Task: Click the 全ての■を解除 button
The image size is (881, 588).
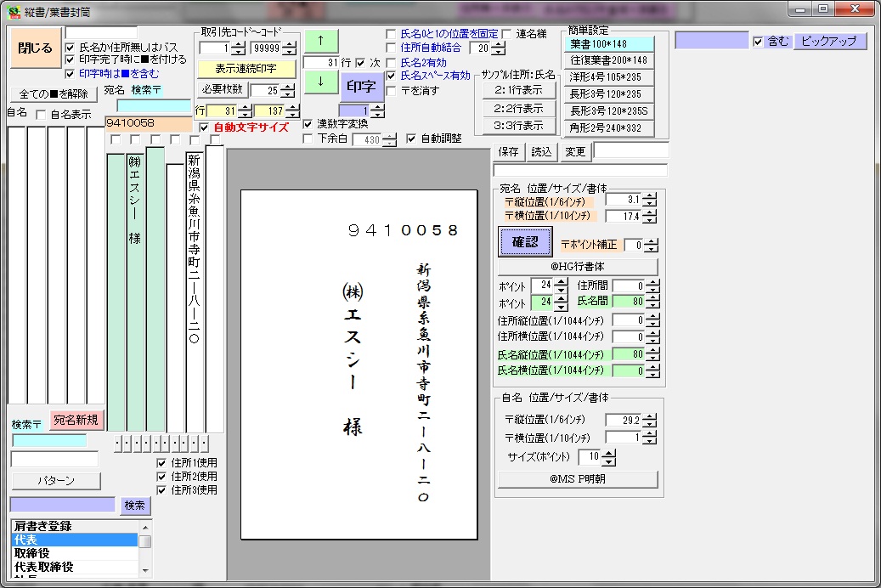Action: 54,93
